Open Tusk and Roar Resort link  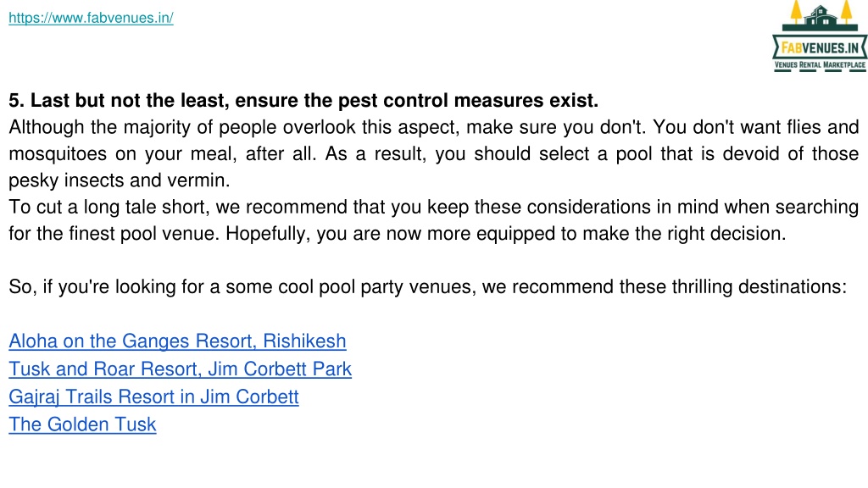(180, 369)
